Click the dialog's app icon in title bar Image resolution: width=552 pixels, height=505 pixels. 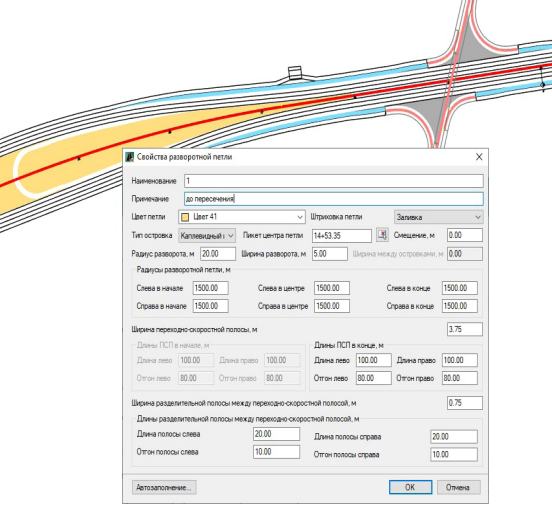[x=130, y=157]
